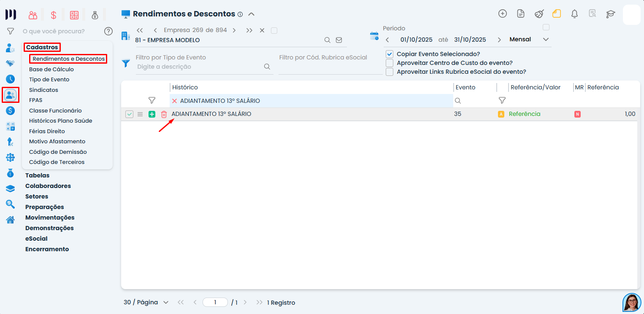Expand the Encerramento menu section

click(x=47, y=249)
